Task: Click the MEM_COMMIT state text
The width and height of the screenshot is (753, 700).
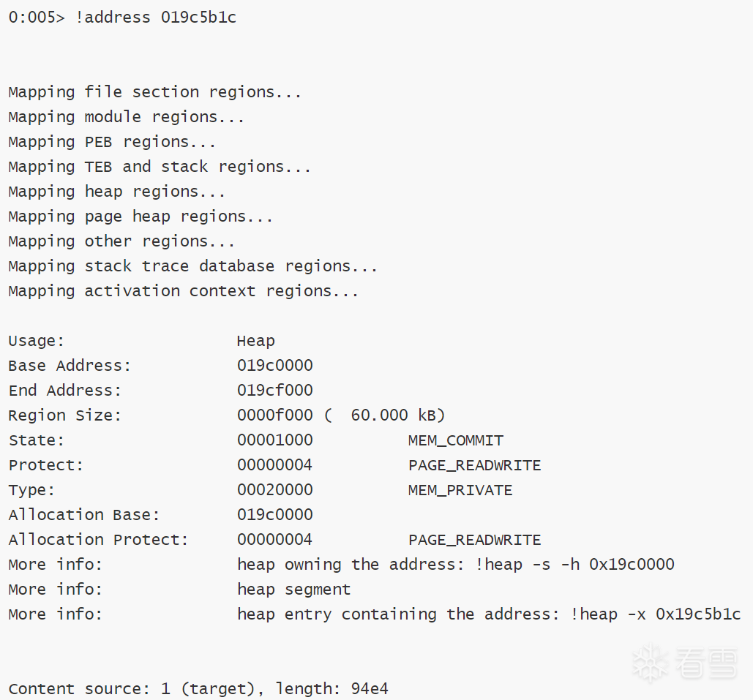Action: coord(455,440)
